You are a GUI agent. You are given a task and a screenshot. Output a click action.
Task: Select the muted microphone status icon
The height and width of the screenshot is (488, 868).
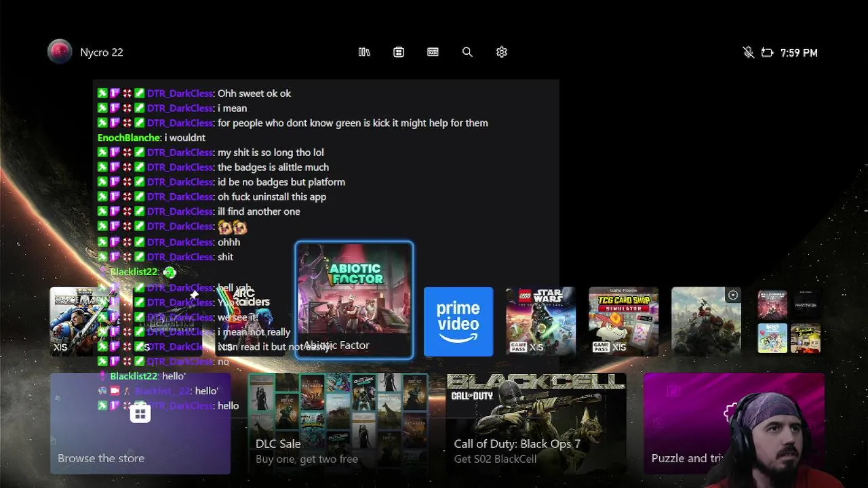click(x=748, y=52)
